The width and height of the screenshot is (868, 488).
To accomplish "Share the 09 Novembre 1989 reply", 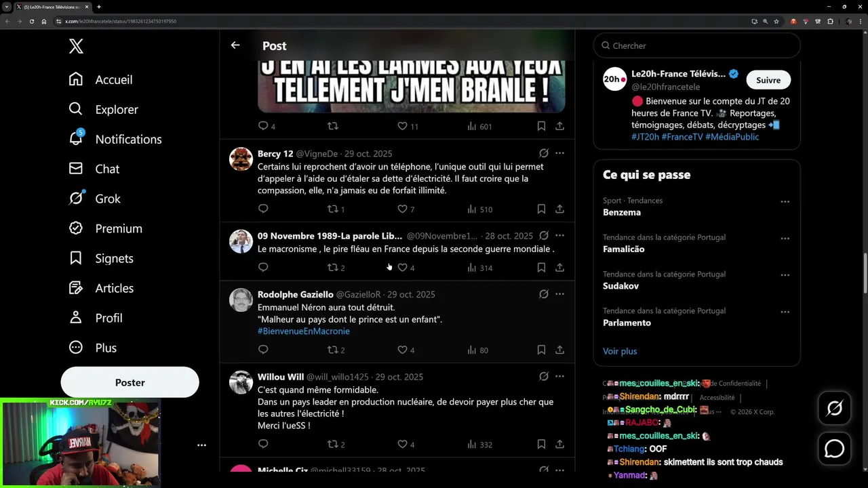I will click(x=559, y=267).
